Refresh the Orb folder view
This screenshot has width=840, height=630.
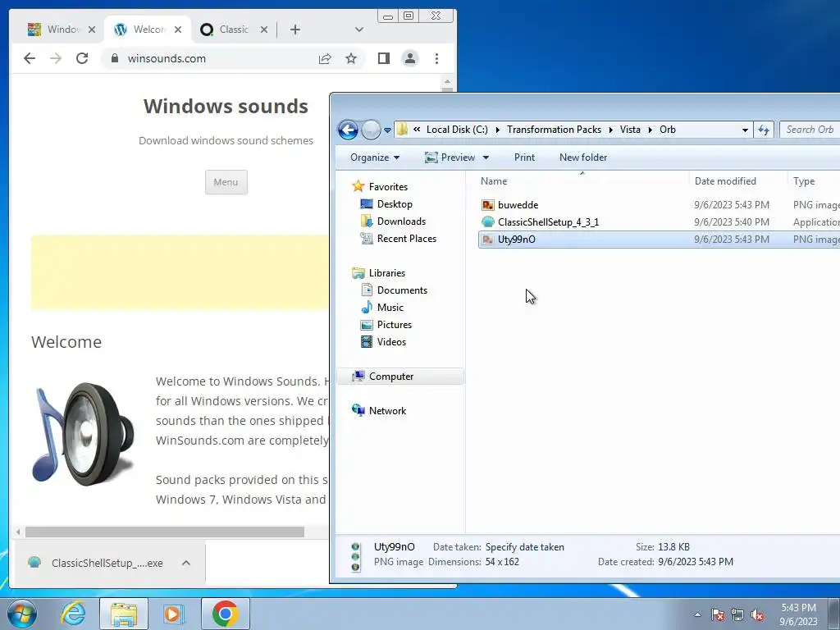coord(764,130)
